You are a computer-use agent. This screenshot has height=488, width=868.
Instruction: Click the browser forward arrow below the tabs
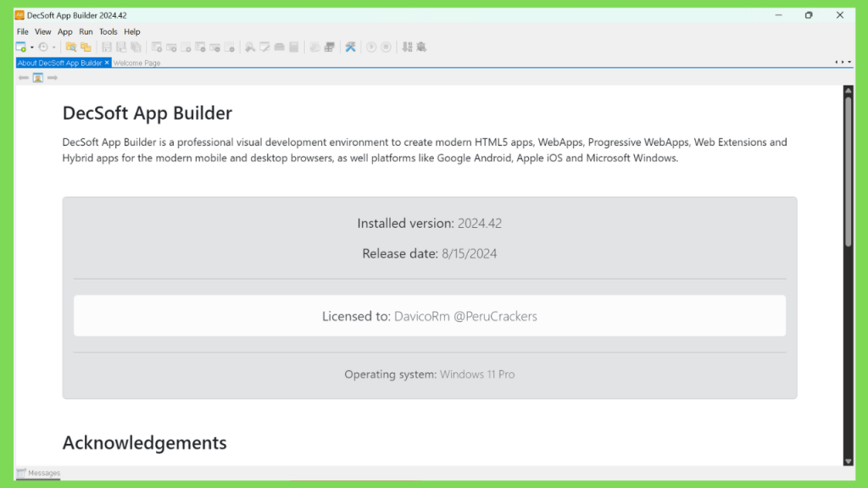pos(52,78)
